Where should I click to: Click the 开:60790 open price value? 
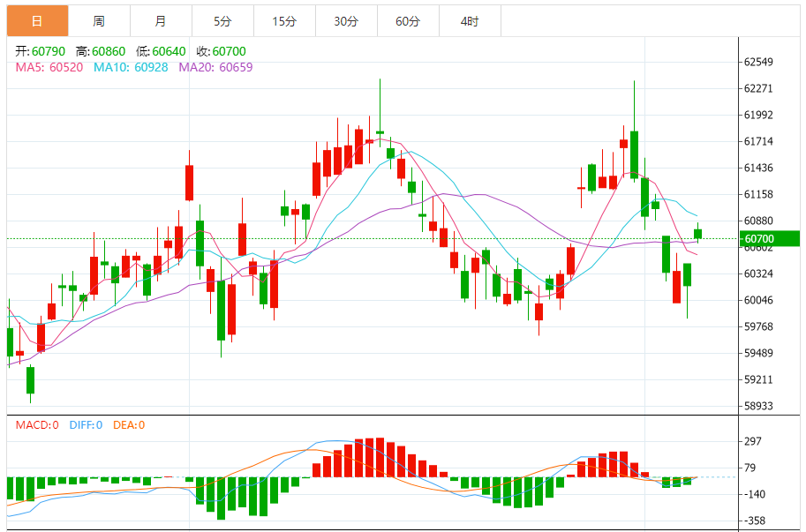pos(40,51)
